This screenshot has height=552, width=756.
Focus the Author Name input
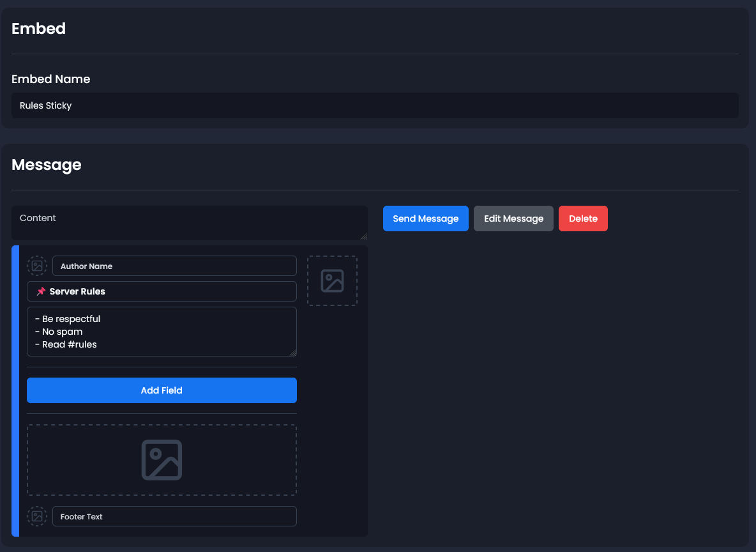174,266
